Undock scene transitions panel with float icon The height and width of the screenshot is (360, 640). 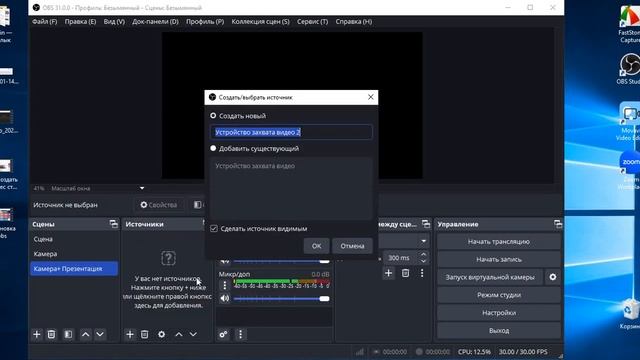[x=426, y=224]
